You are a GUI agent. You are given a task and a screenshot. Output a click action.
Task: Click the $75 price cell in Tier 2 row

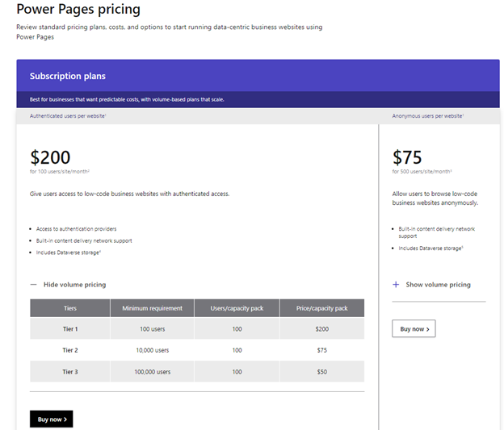(x=321, y=350)
